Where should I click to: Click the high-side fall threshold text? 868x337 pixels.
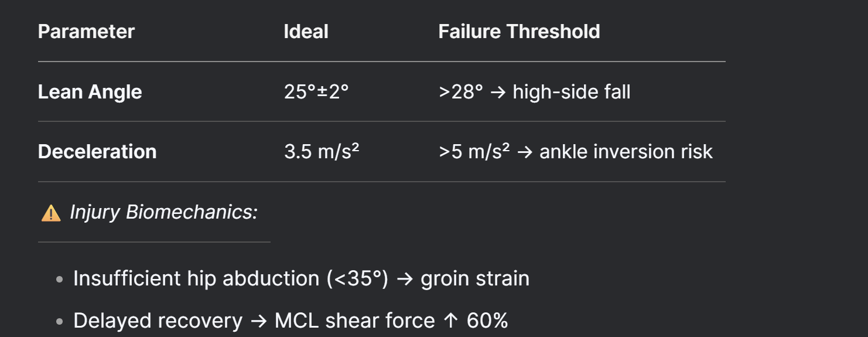572,92
